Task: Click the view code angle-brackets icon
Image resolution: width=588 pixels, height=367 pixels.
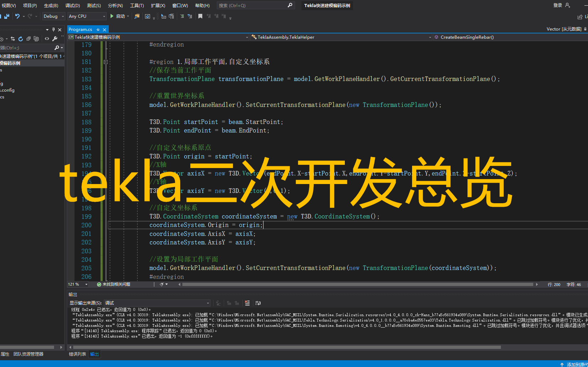Action: pyautogui.click(x=47, y=39)
